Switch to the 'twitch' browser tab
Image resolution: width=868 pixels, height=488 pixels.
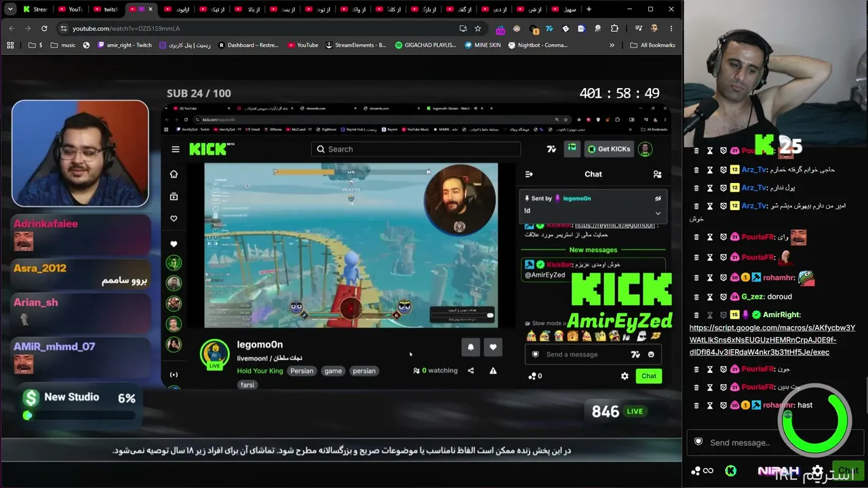106,9
